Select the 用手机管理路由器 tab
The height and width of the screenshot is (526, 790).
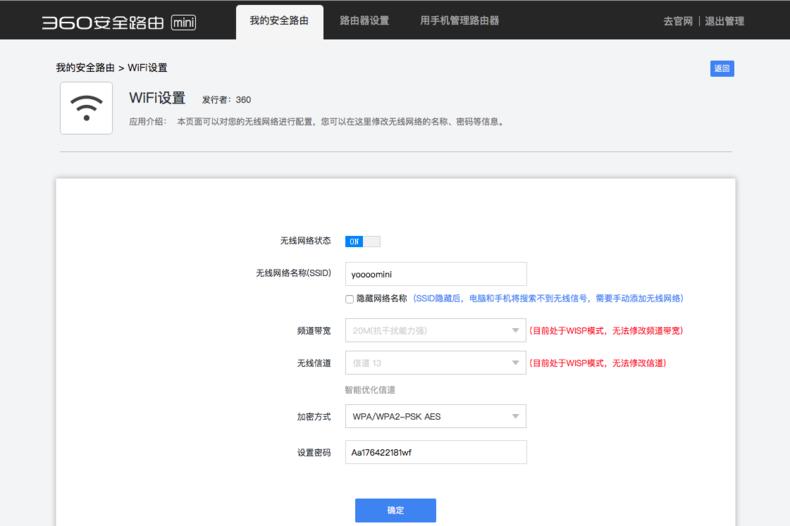coord(459,21)
